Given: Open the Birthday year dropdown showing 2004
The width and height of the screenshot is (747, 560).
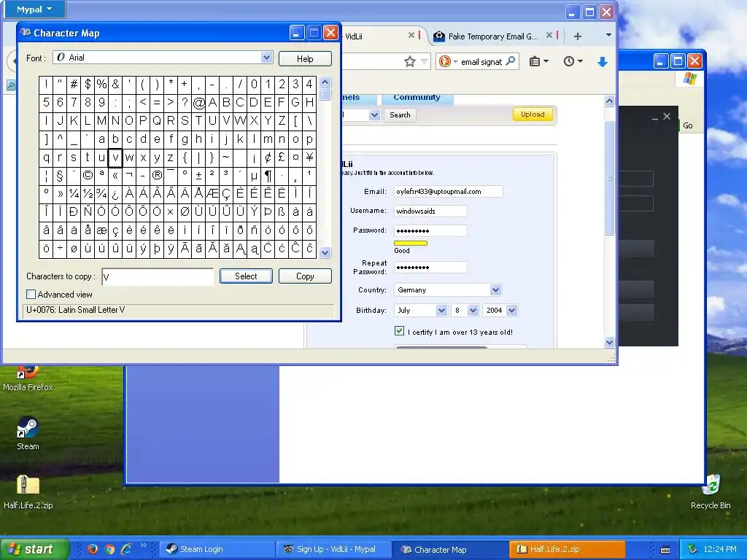Looking at the screenshot, I should (499, 311).
